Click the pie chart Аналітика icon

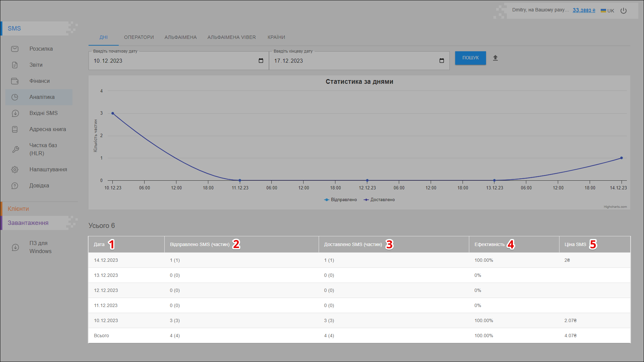coord(15,97)
